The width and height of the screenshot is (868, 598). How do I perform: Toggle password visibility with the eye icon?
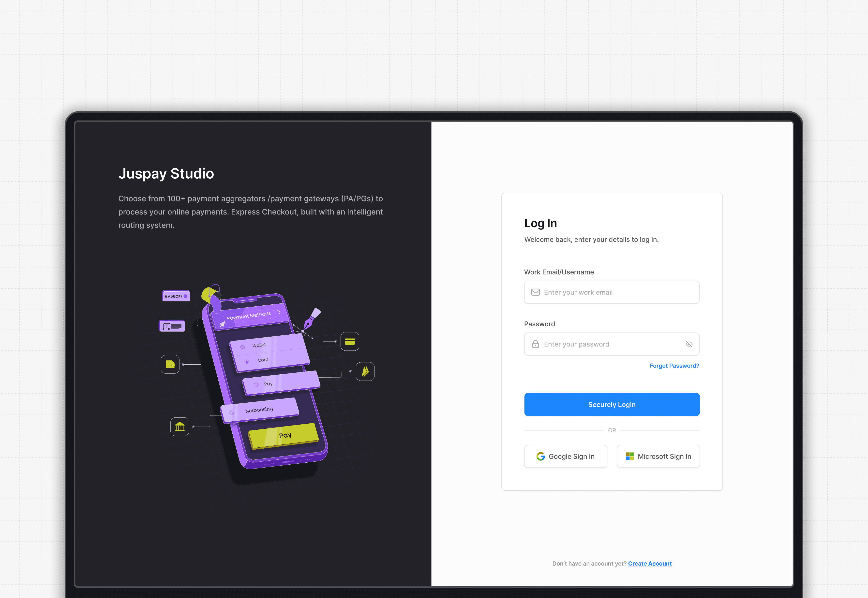(x=689, y=344)
